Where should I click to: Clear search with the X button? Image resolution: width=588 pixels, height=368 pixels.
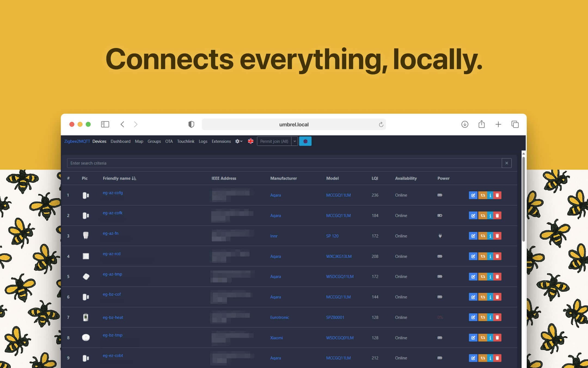[x=506, y=163]
